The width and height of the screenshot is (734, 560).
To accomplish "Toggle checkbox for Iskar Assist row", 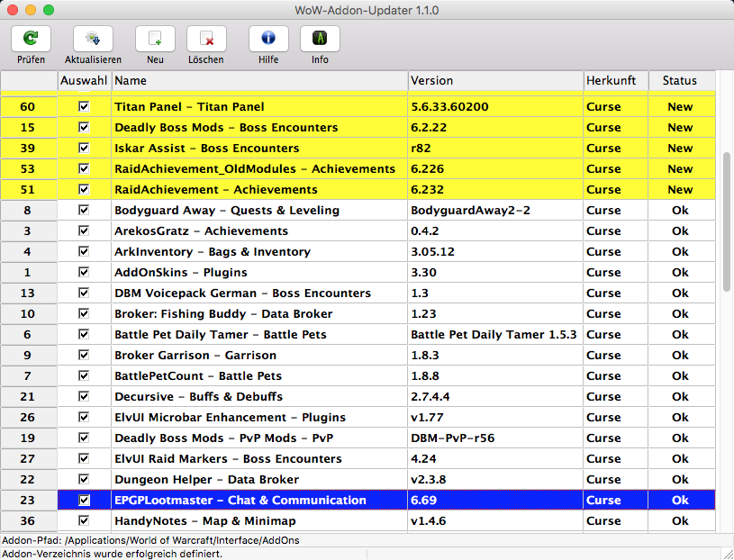I will [84, 148].
